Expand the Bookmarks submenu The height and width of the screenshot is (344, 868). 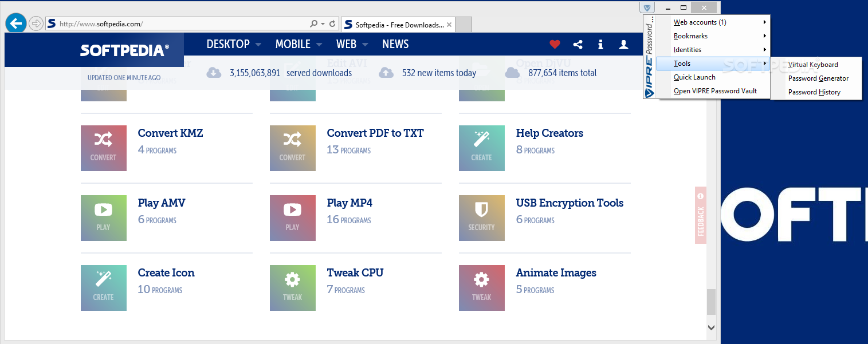click(x=713, y=36)
